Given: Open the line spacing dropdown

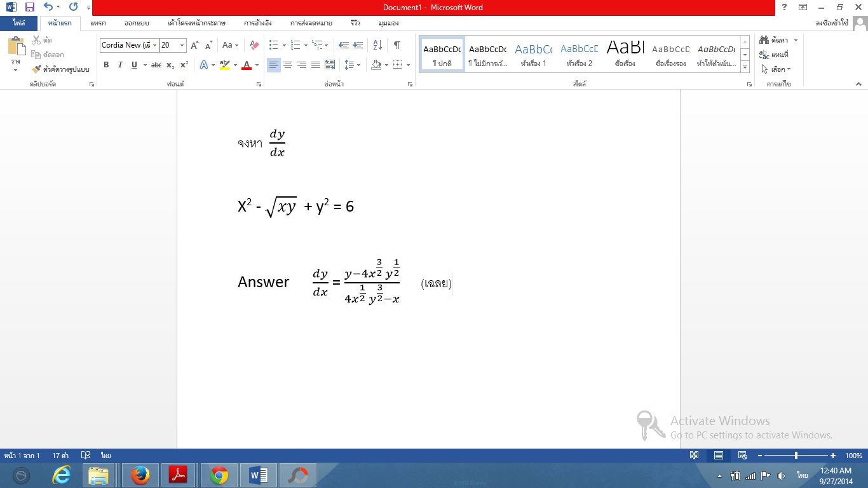Looking at the screenshot, I should 352,65.
